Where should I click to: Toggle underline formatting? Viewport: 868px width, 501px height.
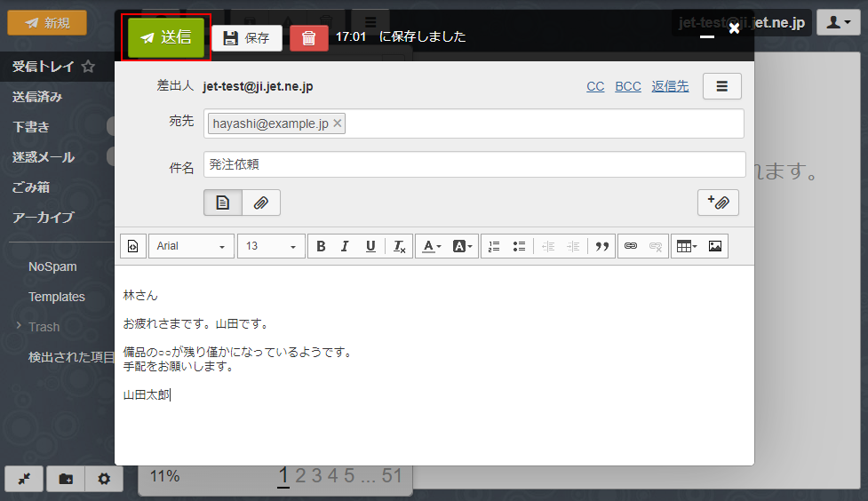(x=370, y=246)
